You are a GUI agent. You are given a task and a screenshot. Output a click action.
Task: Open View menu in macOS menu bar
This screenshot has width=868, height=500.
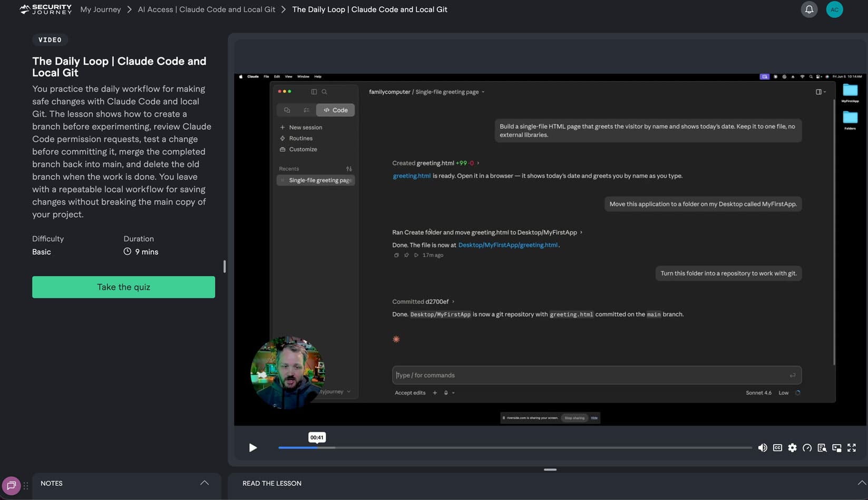point(288,76)
